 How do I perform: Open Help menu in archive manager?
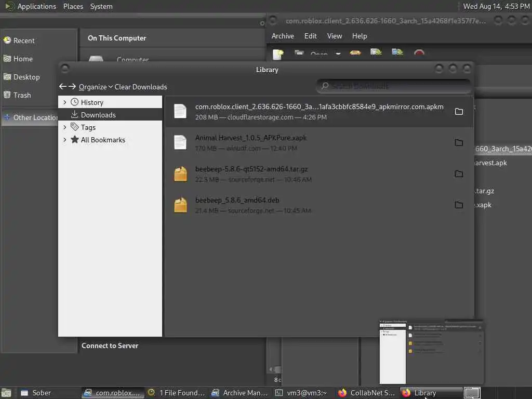tap(360, 36)
